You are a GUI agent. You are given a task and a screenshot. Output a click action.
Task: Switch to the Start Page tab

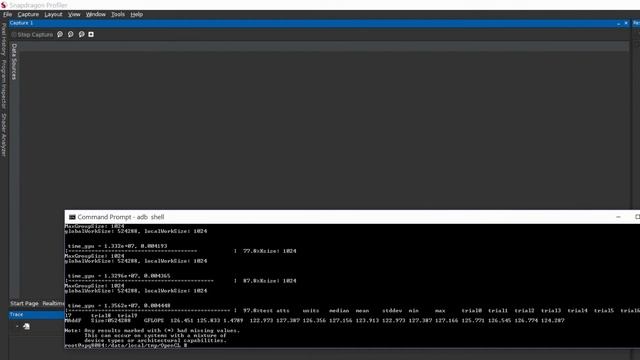pyautogui.click(x=24, y=303)
